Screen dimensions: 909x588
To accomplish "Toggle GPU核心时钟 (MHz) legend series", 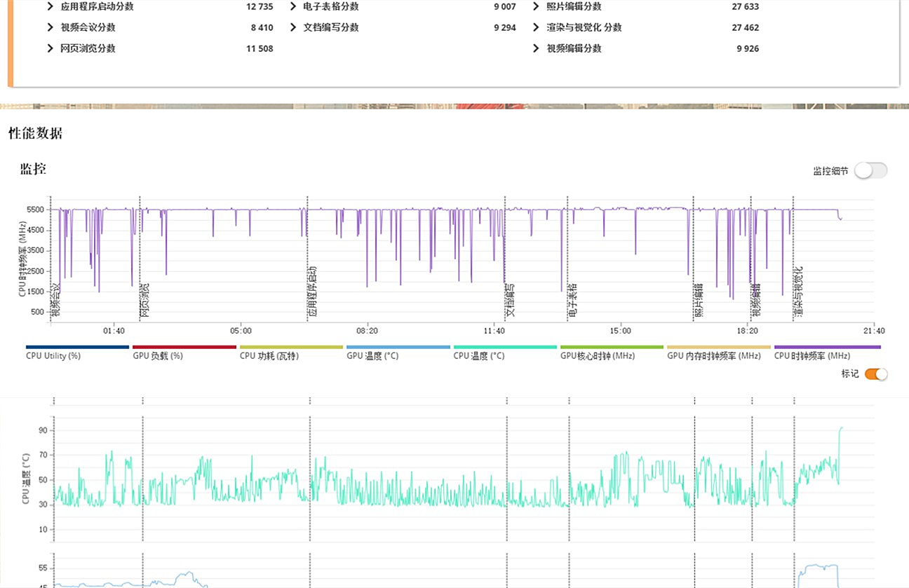I will [598, 355].
